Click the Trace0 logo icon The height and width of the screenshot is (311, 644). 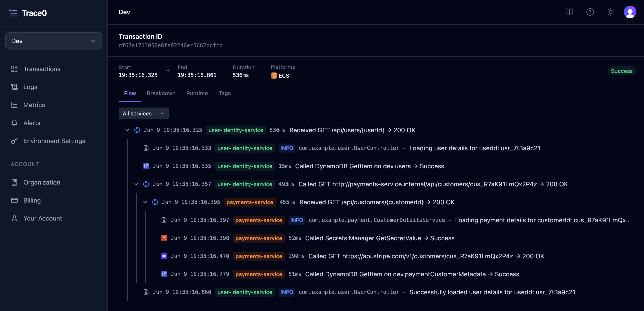point(13,13)
